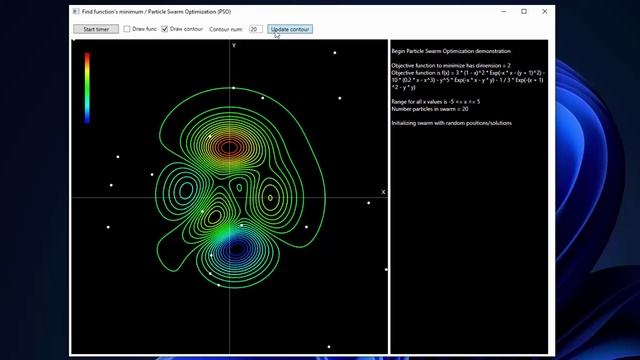Click 'Objective function to minimize has dimension' line

coord(451,65)
